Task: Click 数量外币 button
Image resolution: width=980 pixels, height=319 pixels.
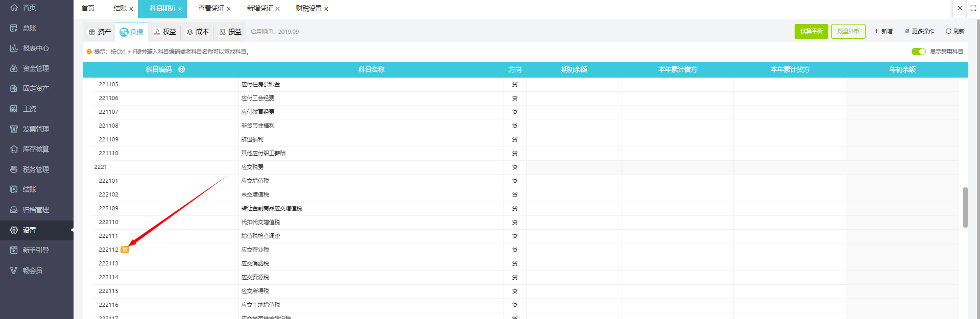Action: 848,31
